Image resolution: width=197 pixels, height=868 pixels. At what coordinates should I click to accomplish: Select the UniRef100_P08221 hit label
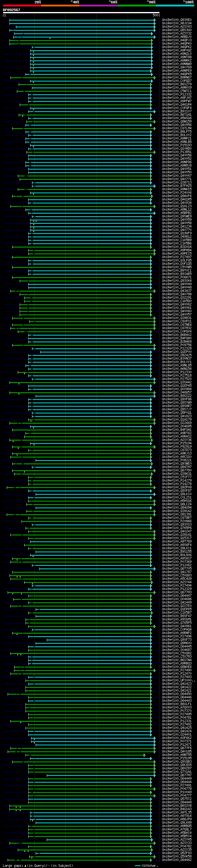click(177, 460)
